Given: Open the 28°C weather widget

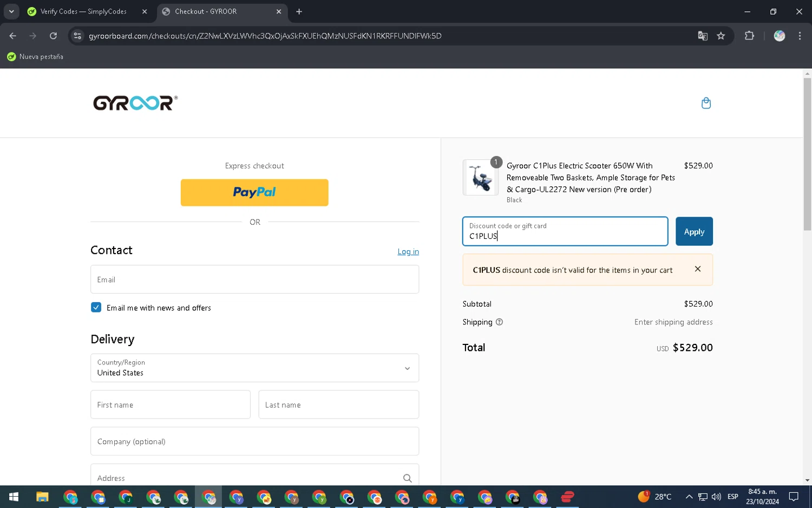Looking at the screenshot, I should tap(655, 497).
